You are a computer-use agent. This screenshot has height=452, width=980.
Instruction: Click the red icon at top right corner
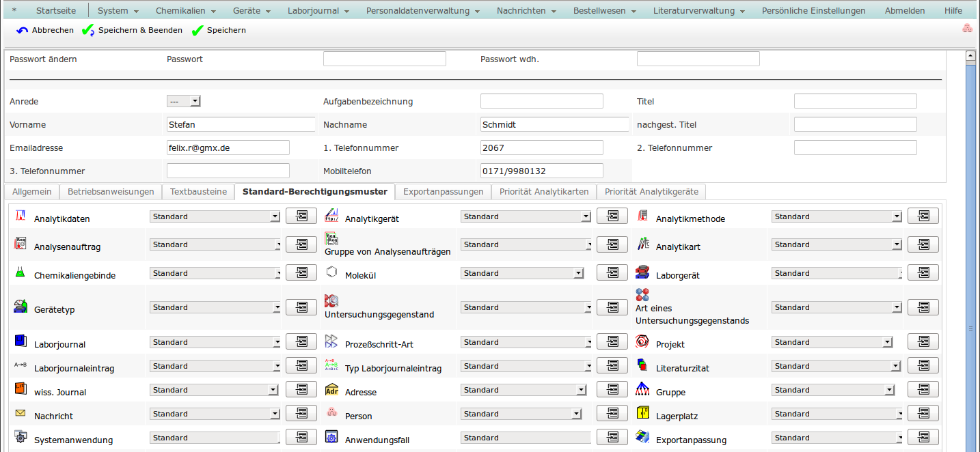967,29
